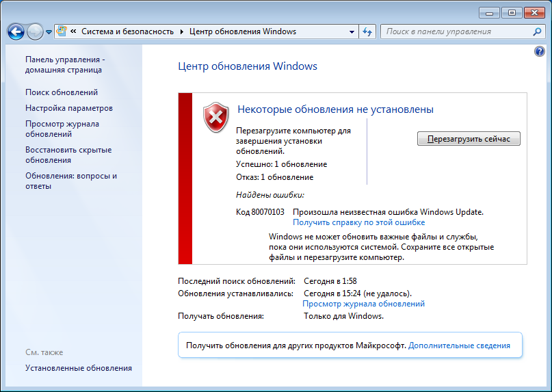Screen dimensions: 552x392
Task: Click the red shield error icon
Action: [x=215, y=117]
